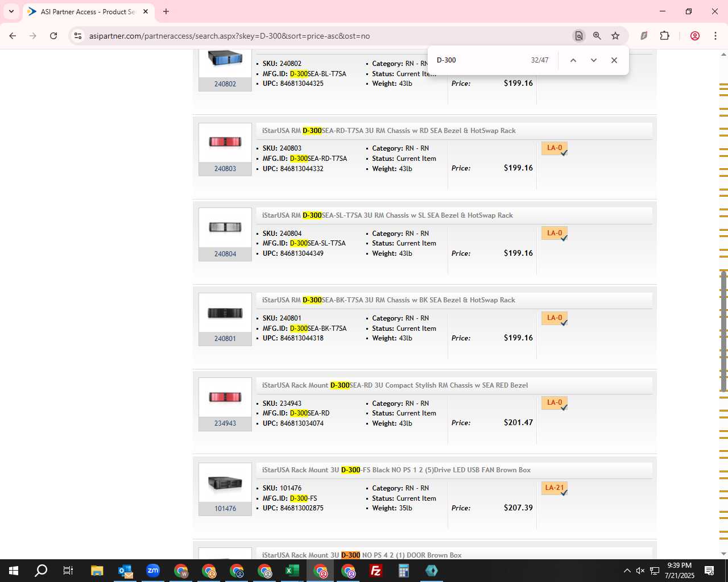Open Excel from taskbar
This screenshot has height=582, width=728.
(292, 571)
